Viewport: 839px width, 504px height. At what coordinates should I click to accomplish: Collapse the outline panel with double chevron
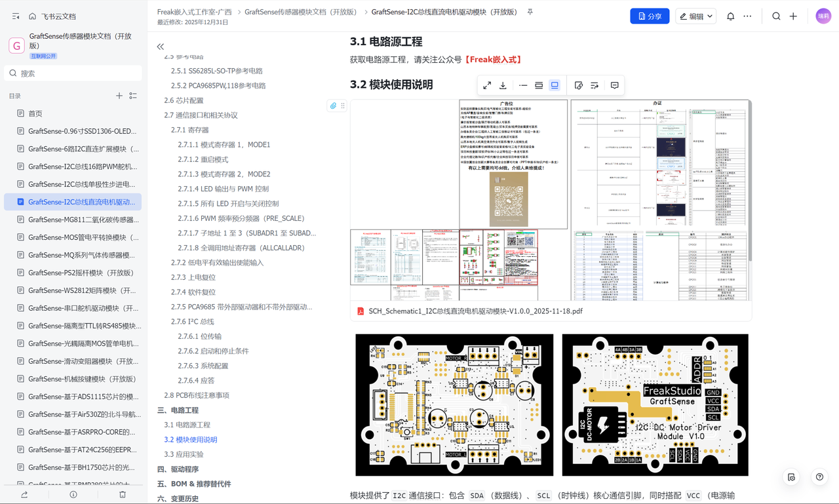pyautogui.click(x=161, y=47)
